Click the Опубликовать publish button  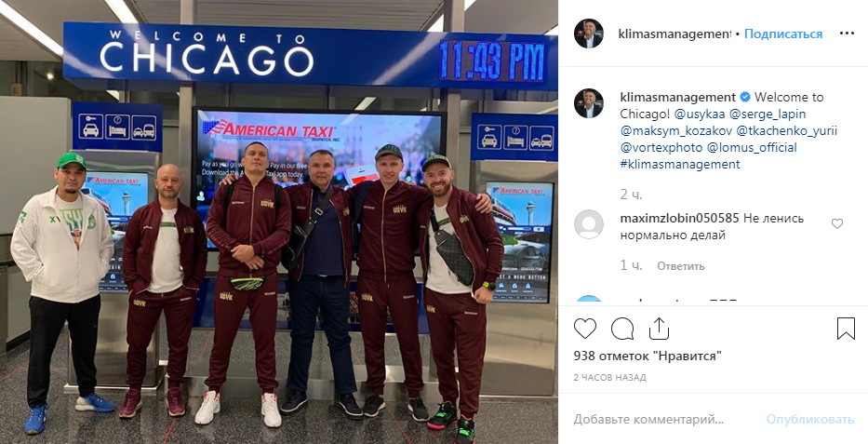pos(810,419)
